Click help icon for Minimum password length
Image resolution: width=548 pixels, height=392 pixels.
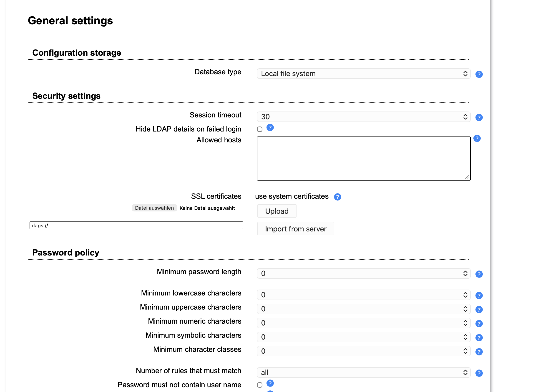click(479, 274)
